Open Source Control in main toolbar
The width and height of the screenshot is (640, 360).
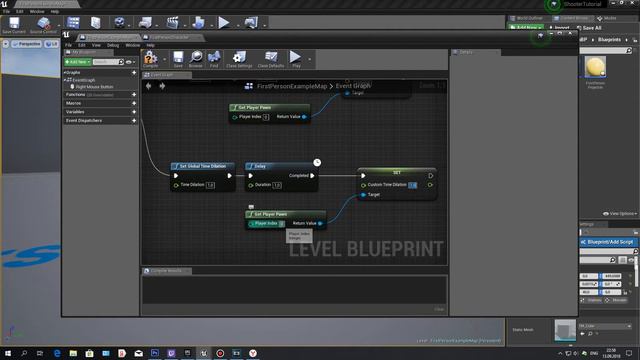(43, 25)
